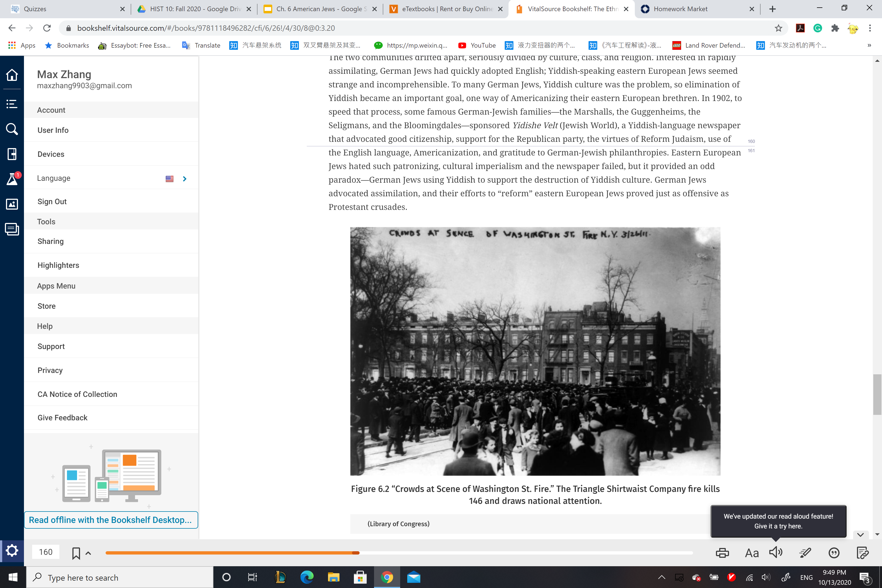Open a new browser tab

773,9
